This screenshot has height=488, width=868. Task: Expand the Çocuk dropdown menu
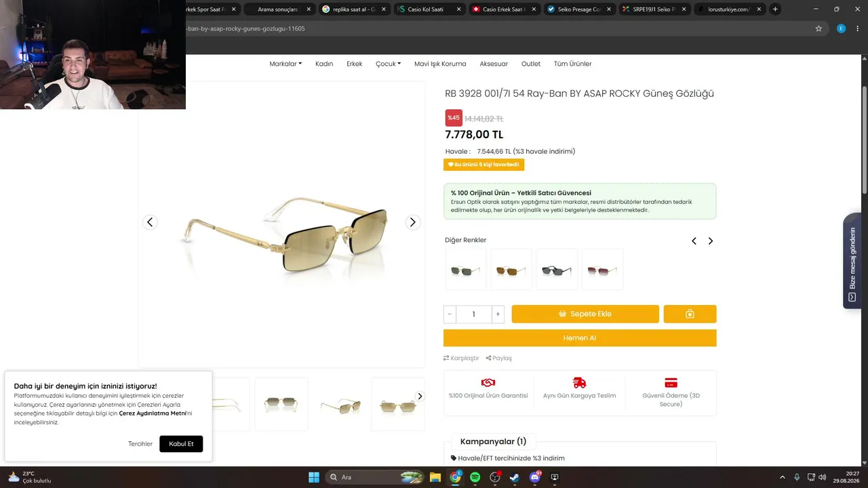click(x=389, y=64)
